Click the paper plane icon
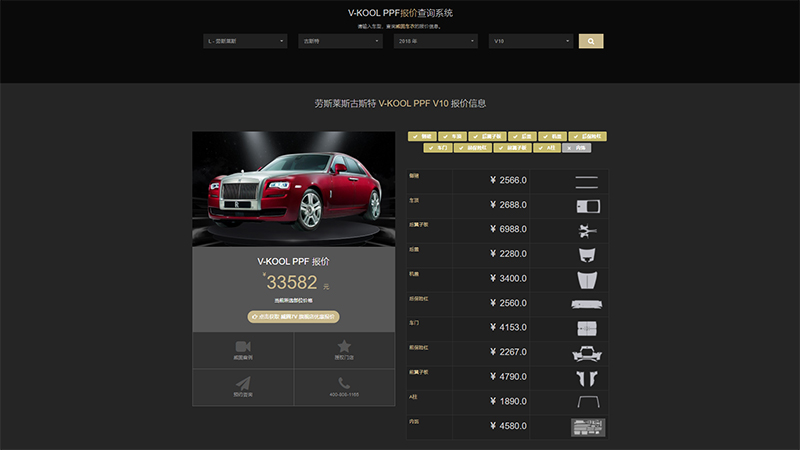This screenshot has height=450, width=800. 242,384
